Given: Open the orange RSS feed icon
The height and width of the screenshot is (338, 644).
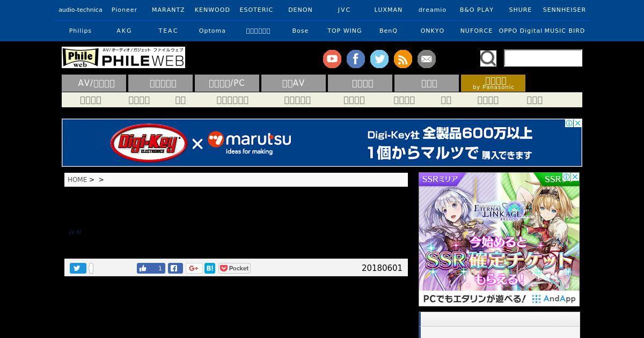Looking at the screenshot, I should click(403, 59).
